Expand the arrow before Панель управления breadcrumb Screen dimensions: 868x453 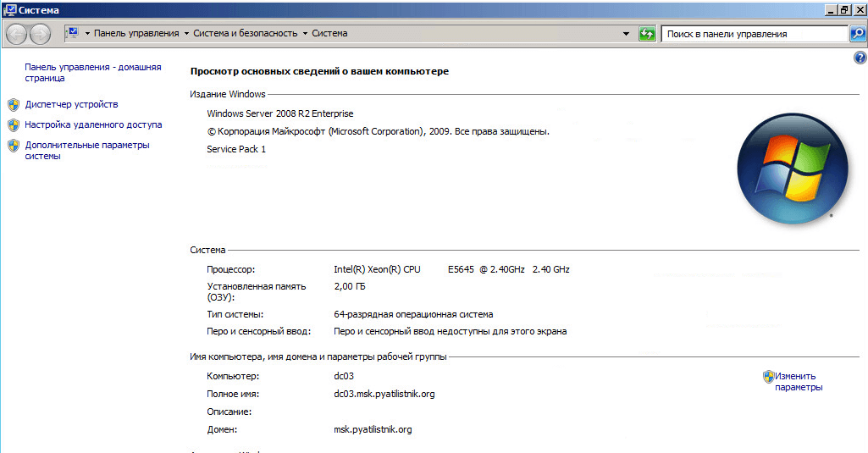[x=87, y=34]
